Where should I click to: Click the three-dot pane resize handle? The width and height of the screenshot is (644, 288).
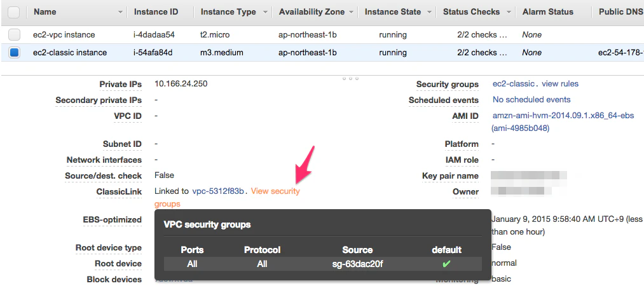(350, 78)
